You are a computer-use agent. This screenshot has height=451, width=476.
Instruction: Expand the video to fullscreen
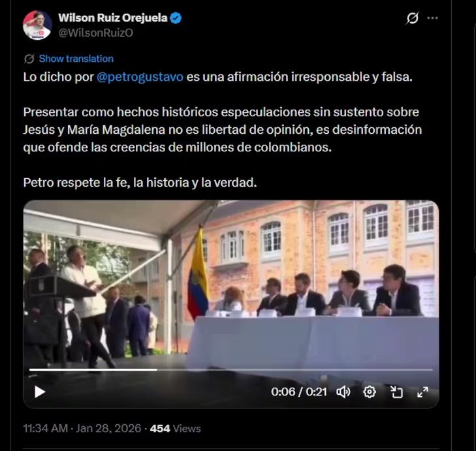pyautogui.click(x=422, y=392)
